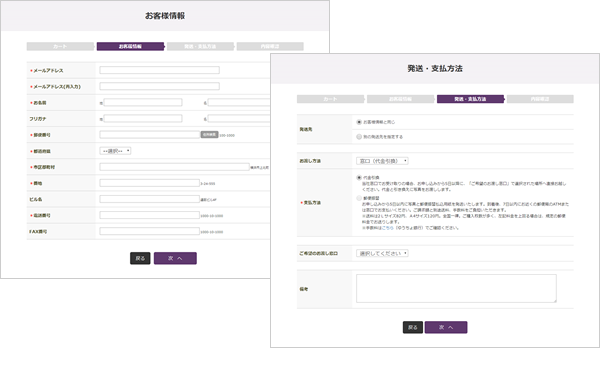
Task: Focus the フリガナ 姓 input field
Action: point(143,118)
